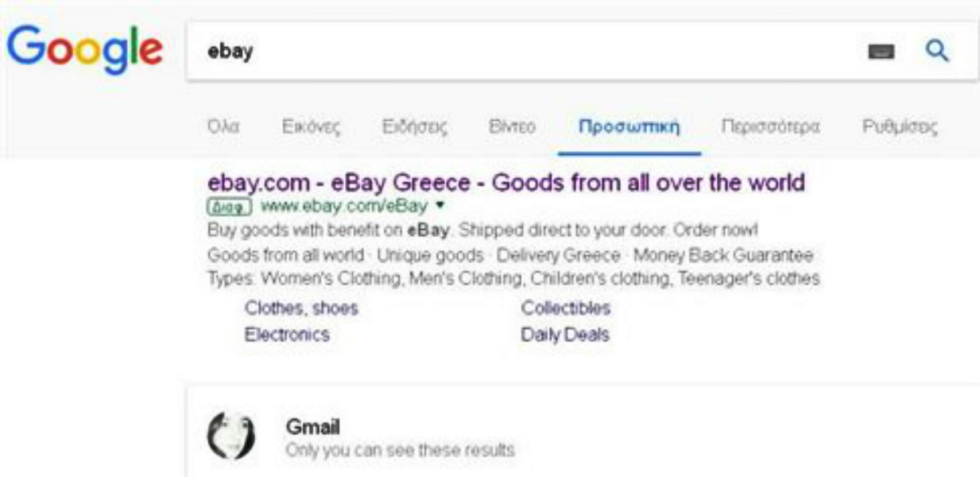Image resolution: width=980 pixels, height=477 pixels.
Task: Click the Google logo
Action: (84, 50)
